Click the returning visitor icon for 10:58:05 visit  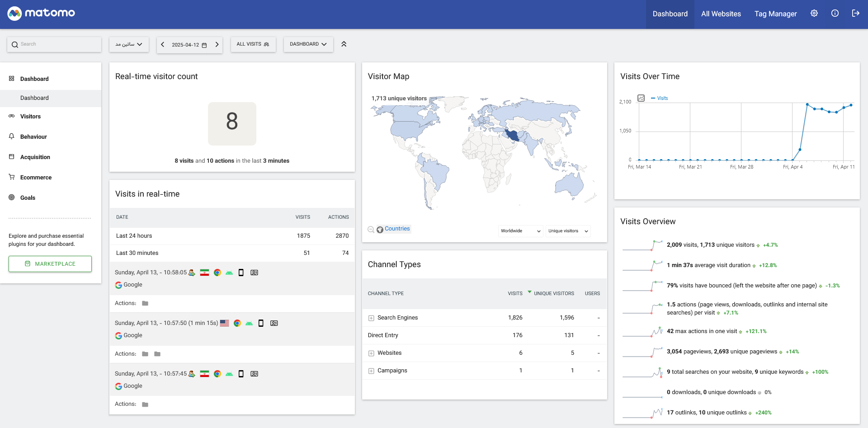pos(192,273)
